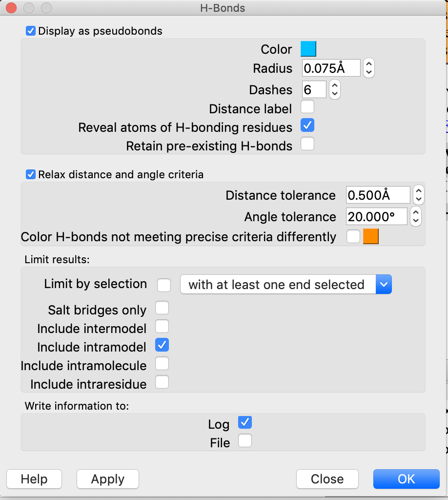Click the Angle tolerance stepper arrows

coord(415,216)
